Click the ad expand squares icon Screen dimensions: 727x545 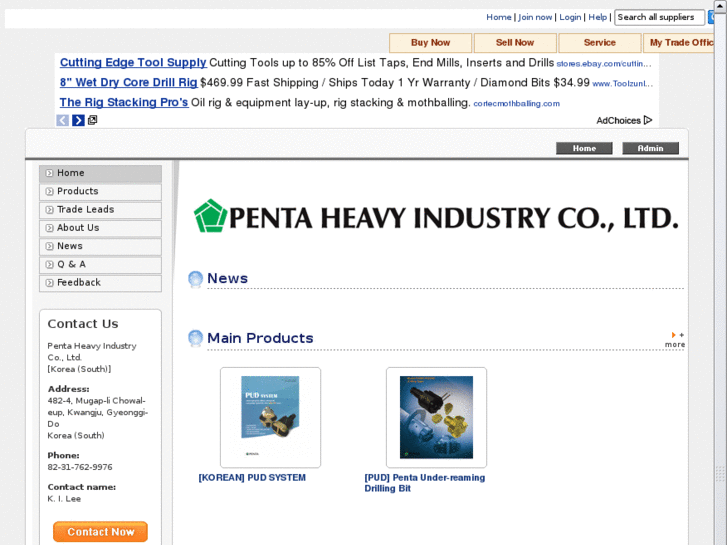click(x=92, y=120)
